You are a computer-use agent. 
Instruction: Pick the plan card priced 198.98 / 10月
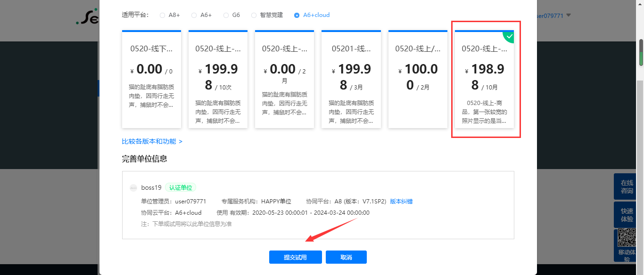click(484, 79)
